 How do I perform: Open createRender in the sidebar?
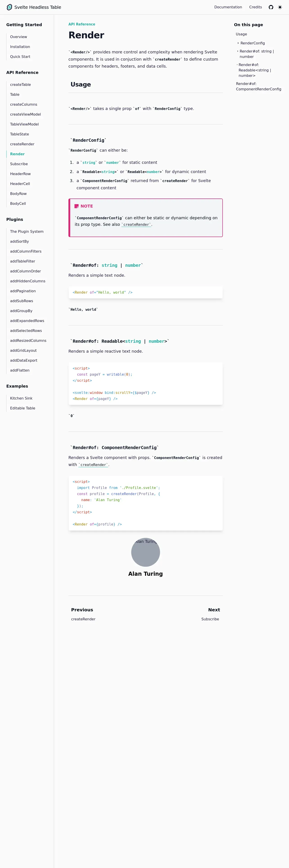[22, 144]
